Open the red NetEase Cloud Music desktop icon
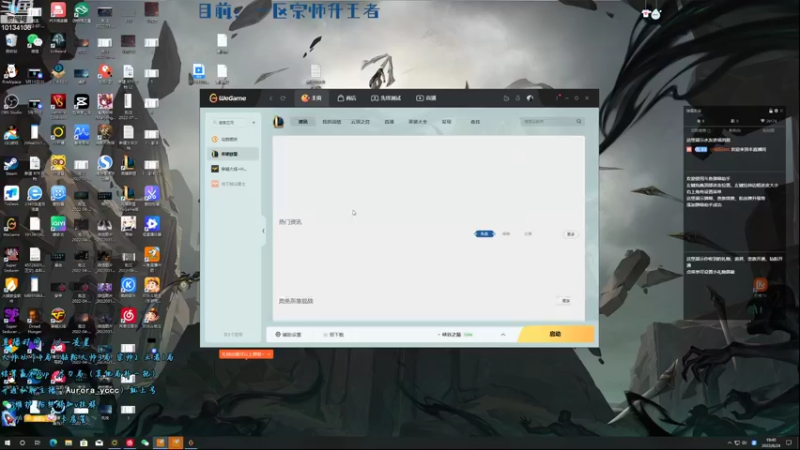 [128, 317]
